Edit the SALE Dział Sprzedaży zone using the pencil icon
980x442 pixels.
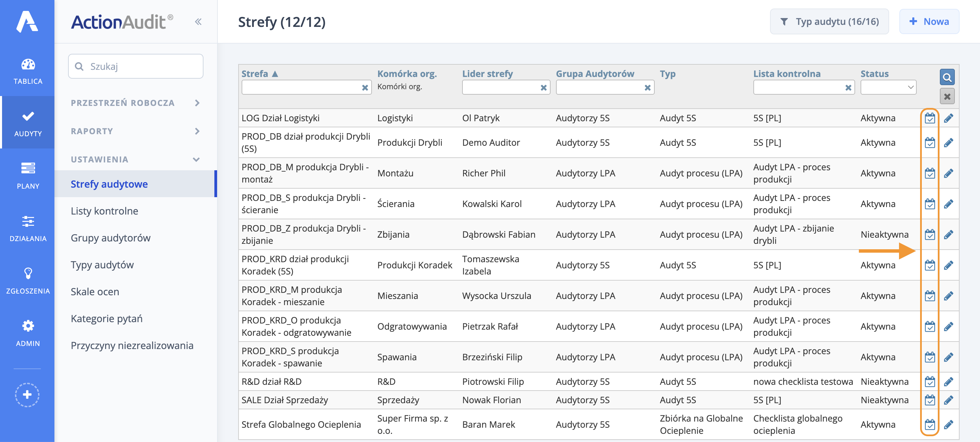(949, 400)
